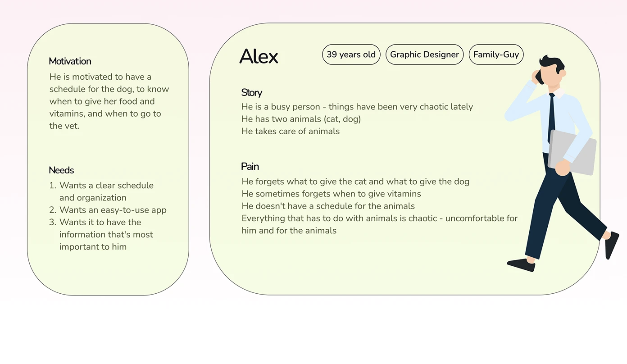Click the laptop held by the man
This screenshot has height=364, width=627.
(x=573, y=152)
